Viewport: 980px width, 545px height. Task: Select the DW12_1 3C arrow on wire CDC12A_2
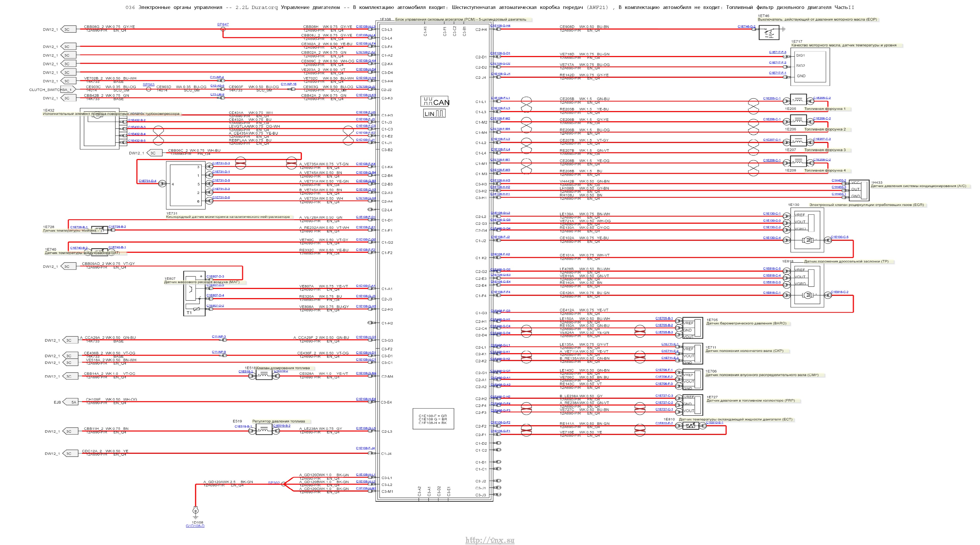tap(71, 453)
